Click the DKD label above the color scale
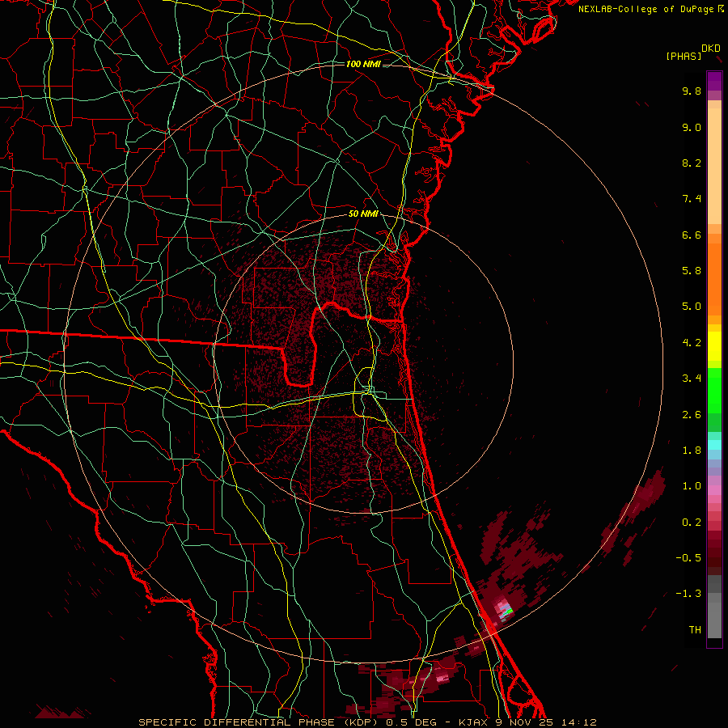This screenshot has height=728, width=728. click(711, 49)
